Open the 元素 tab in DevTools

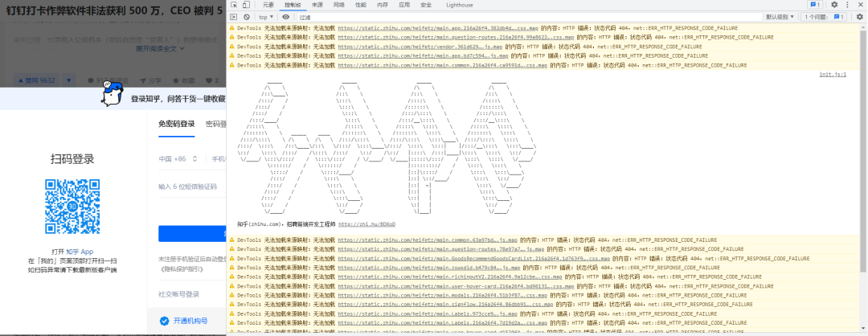pyautogui.click(x=268, y=5)
